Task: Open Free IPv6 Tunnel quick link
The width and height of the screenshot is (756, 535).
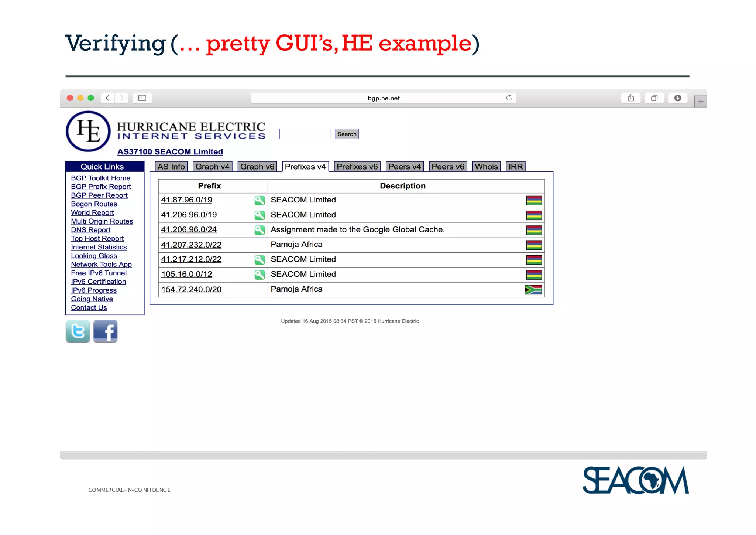Action: 99,273
